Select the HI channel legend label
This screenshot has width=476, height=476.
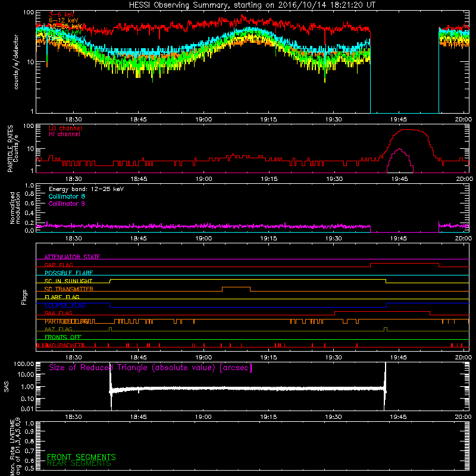click(x=64, y=134)
